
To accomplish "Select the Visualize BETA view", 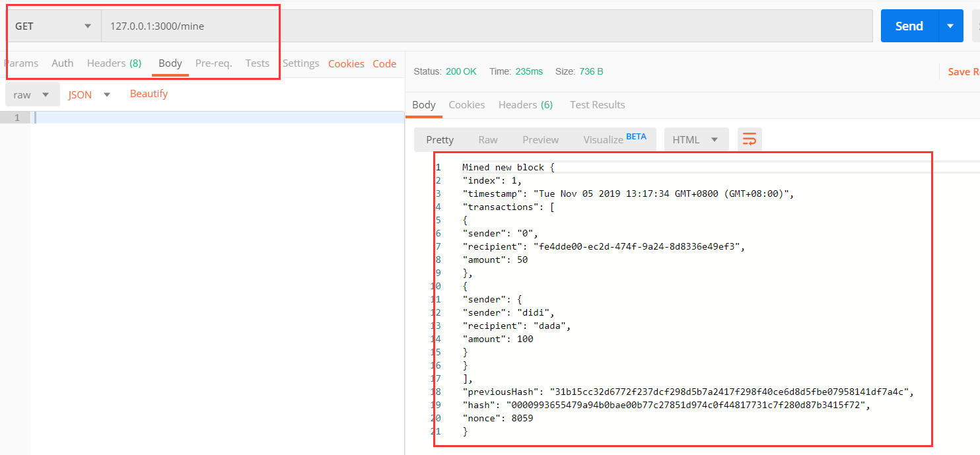I will click(614, 139).
